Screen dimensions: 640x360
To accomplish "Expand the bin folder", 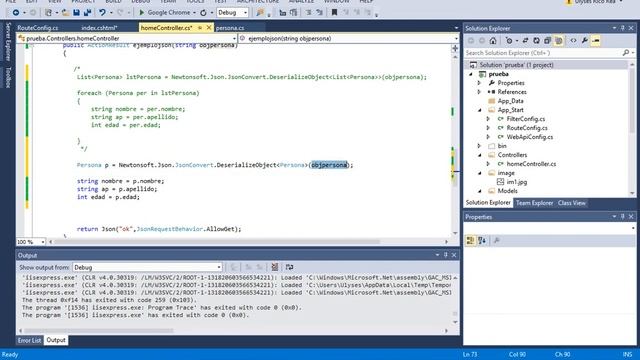I will tap(479, 146).
